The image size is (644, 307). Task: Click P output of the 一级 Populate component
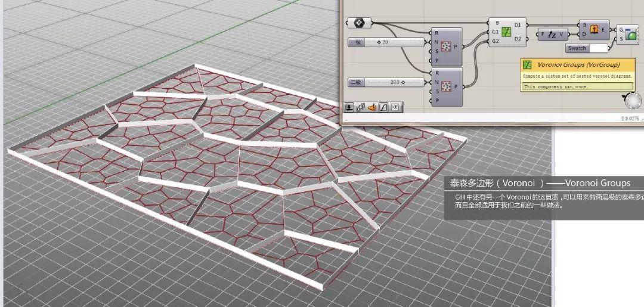pos(455,46)
